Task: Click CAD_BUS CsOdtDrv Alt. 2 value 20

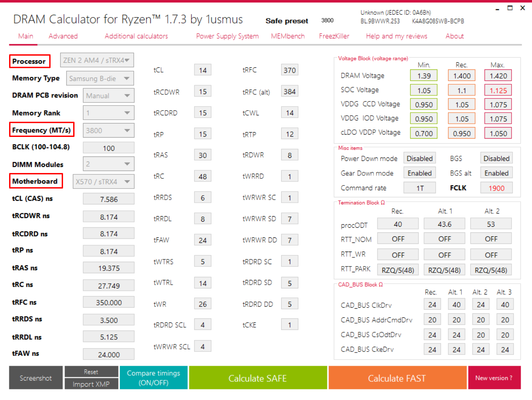Action: [481, 335]
